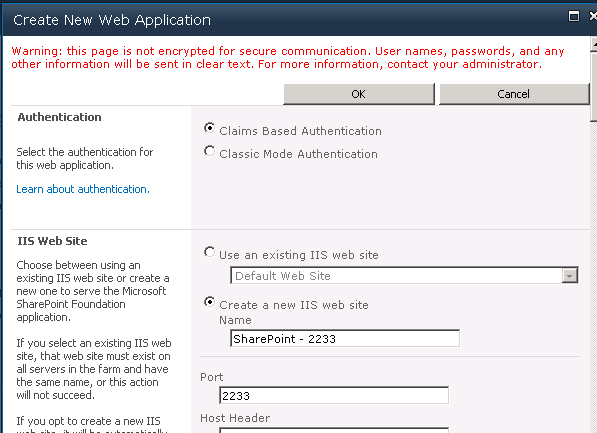Click the IIS Web Site section heading

click(x=53, y=241)
